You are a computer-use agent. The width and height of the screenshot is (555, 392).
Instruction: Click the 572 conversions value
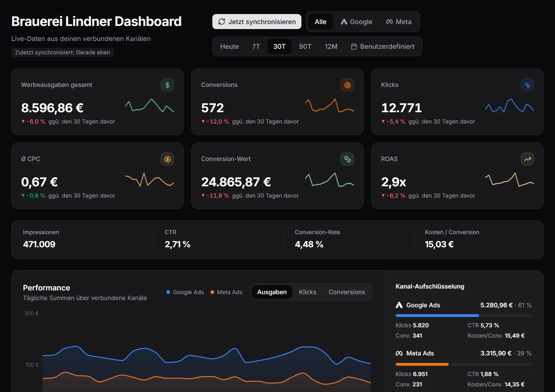point(212,108)
